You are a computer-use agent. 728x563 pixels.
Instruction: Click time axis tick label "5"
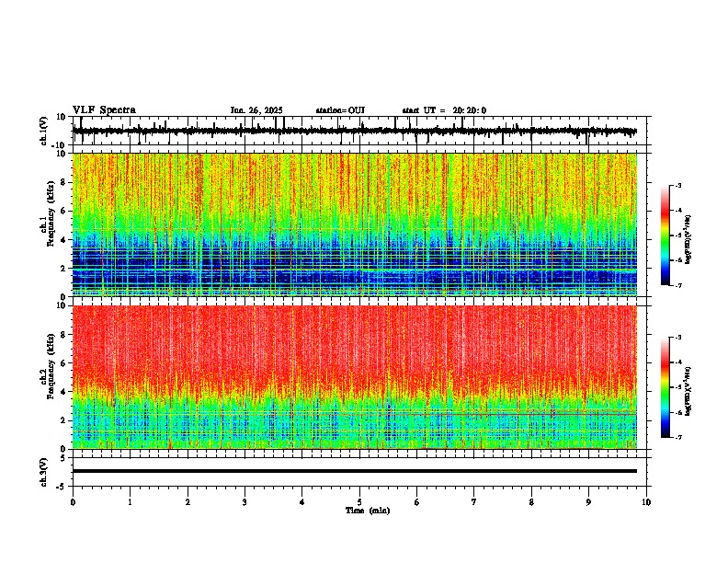click(359, 502)
